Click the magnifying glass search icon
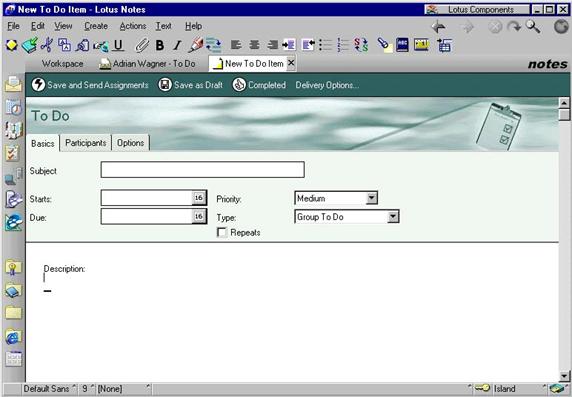Image resolution: width=572 pixels, height=397 pixels. pos(533,27)
